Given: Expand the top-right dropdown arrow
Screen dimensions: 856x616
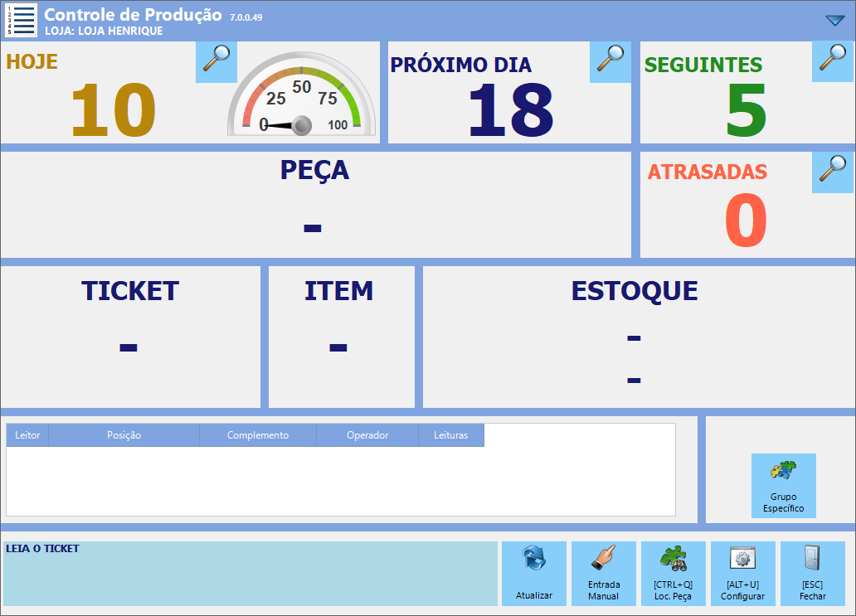Looking at the screenshot, I should [x=834, y=20].
